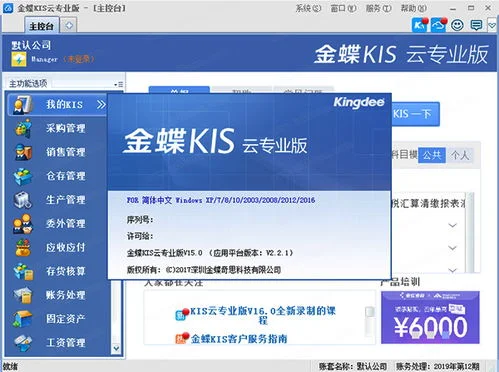Click the 产品培训 section heading
Screen dimensions: 499x372
400,282
